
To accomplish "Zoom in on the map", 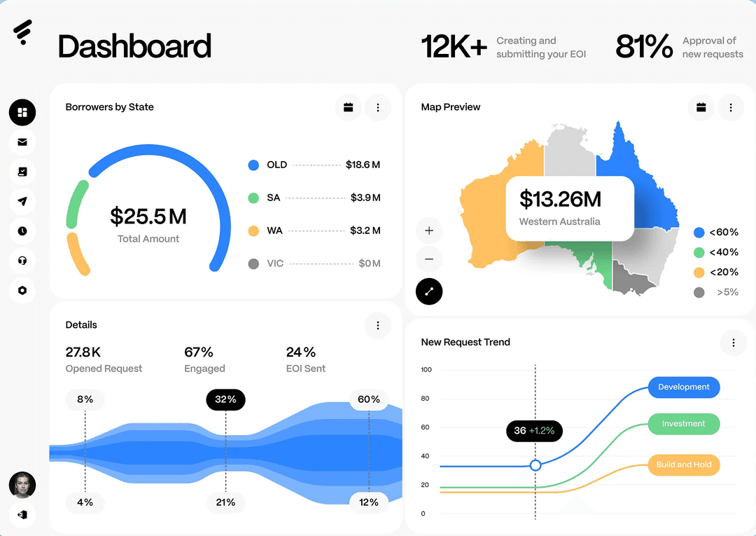I will (429, 231).
